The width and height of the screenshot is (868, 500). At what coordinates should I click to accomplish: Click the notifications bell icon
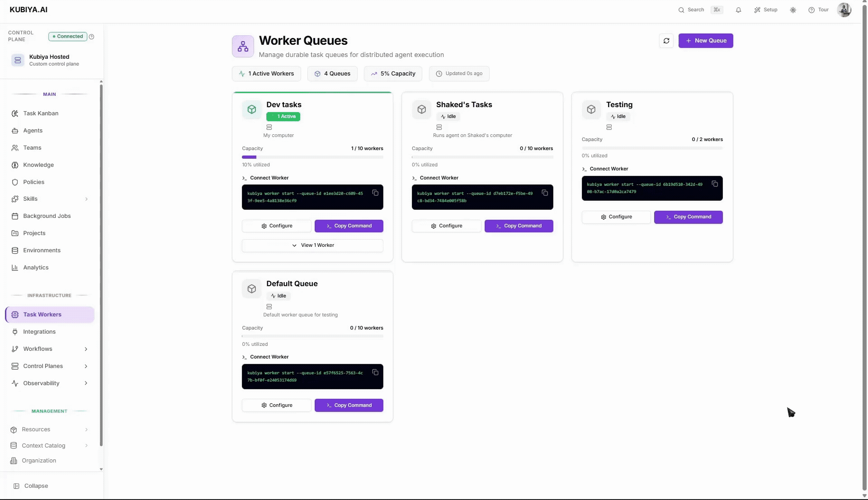738,9
